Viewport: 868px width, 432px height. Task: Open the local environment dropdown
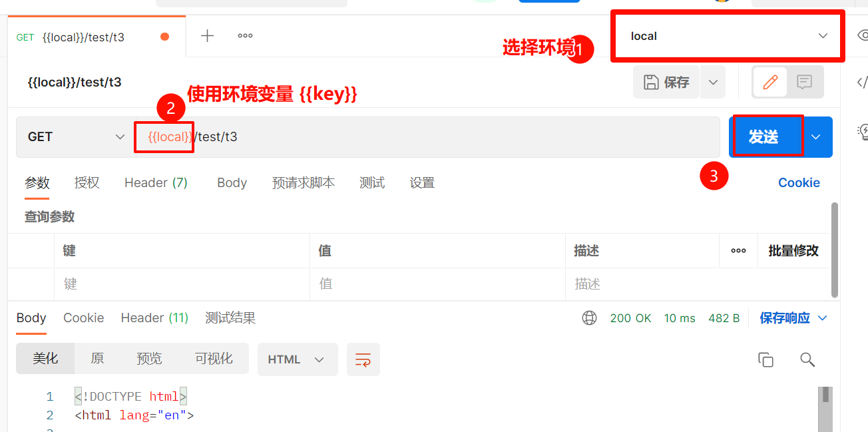[728, 36]
